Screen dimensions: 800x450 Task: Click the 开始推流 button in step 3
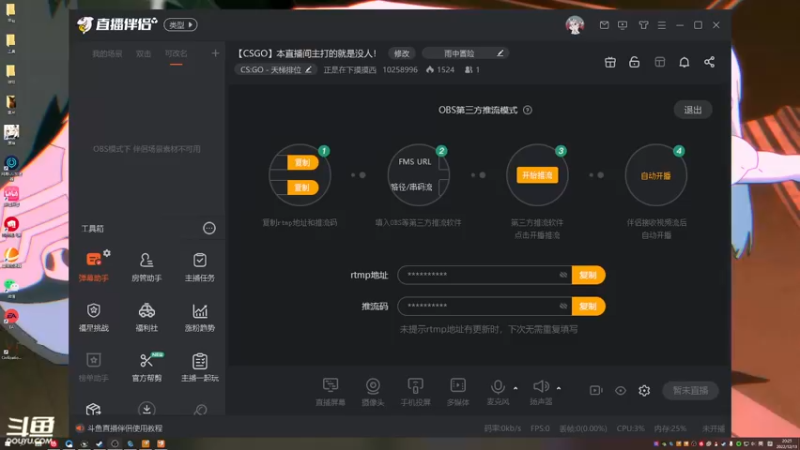click(x=537, y=175)
